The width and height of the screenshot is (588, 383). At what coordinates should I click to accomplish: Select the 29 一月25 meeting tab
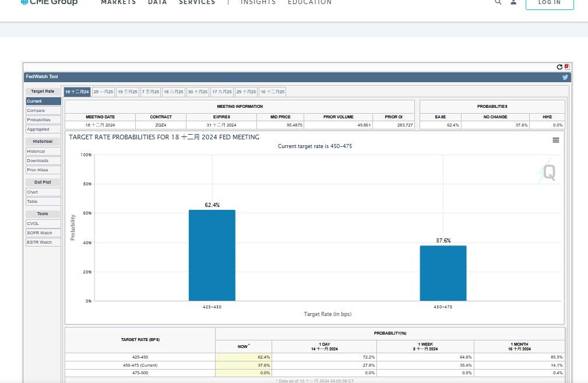104,92
